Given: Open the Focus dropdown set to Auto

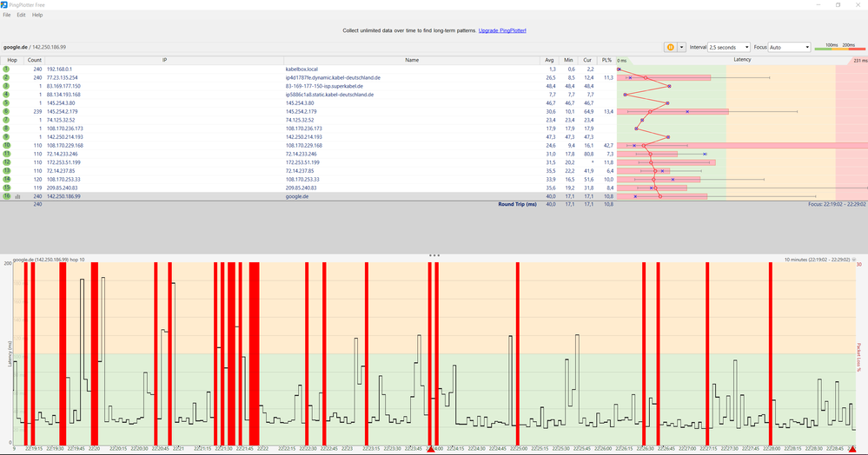Looking at the screenshot, I should pos(790,47).
